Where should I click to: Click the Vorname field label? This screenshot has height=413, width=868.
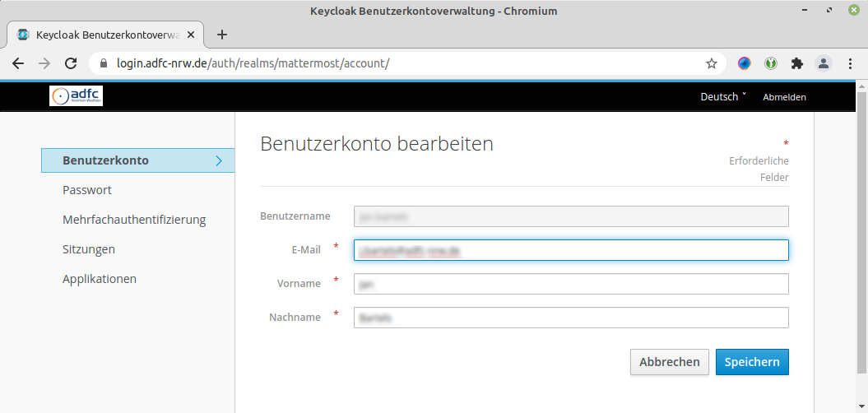tap(299, 284)
